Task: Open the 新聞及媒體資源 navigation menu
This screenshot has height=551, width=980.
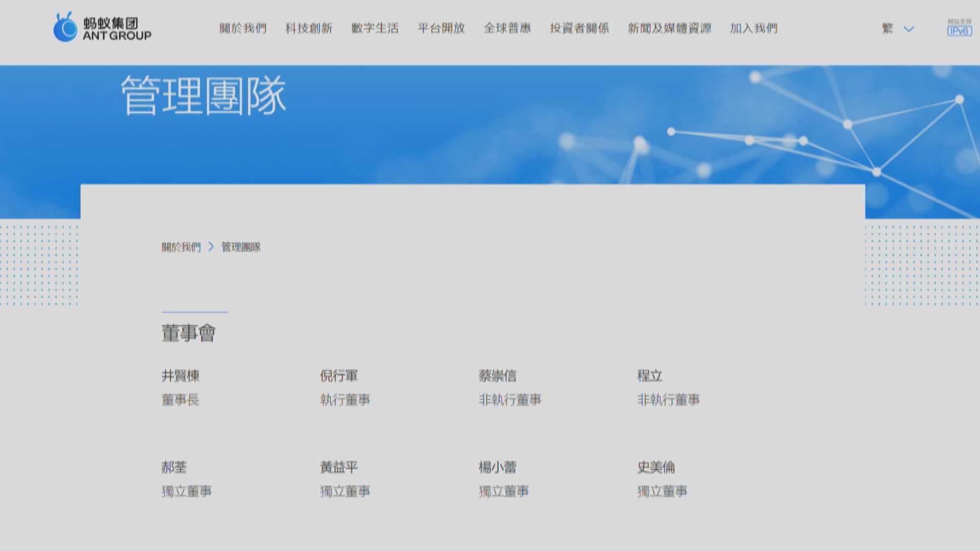Action: [x=669, y=29]
